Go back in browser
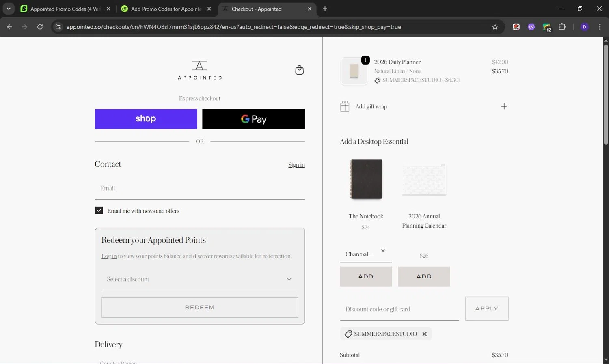The image size is (609, 364). point(10,27)
